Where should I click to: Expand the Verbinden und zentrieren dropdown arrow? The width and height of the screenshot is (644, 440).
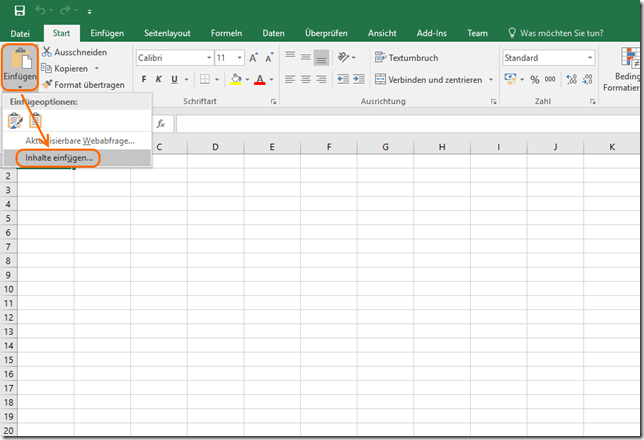coord(489,79)
